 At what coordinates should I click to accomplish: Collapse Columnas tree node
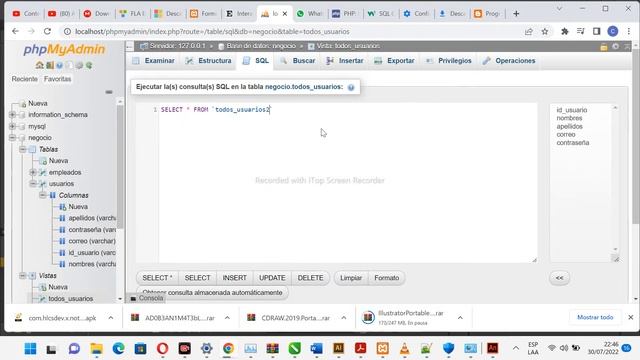[42, 195]
